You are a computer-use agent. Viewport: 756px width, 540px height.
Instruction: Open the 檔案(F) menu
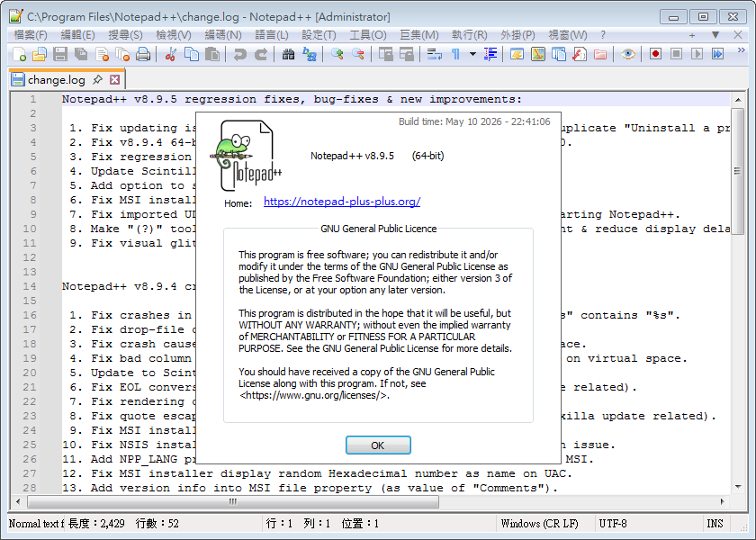pyautogui.click(x=31, y=35)
